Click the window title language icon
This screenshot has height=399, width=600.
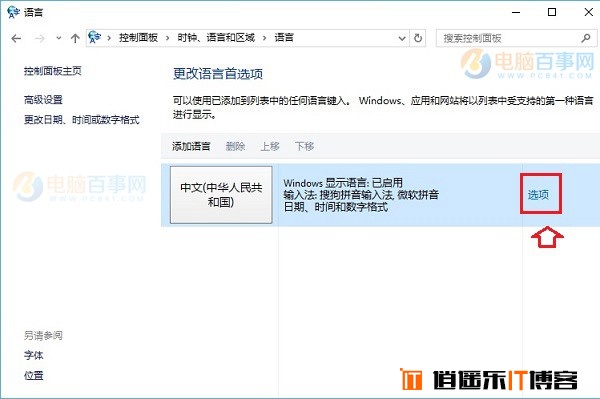pyautogui.click(x=13, y=12)
